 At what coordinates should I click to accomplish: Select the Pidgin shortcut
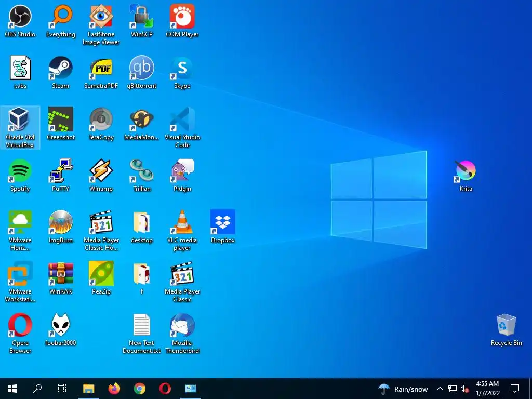(x=182, y=176)
